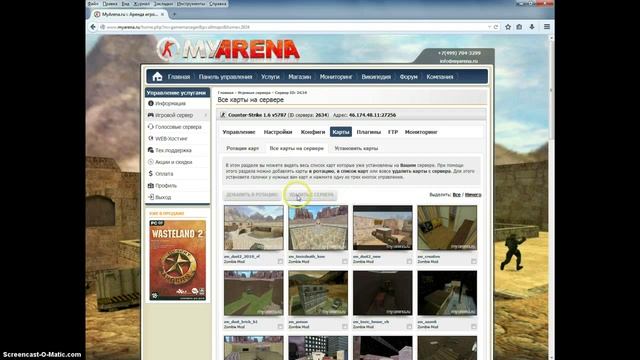The width and height of the screenshot is (640, 360).
Task: Go to Панель управления in the navigation bar
Action: (225, 77)
